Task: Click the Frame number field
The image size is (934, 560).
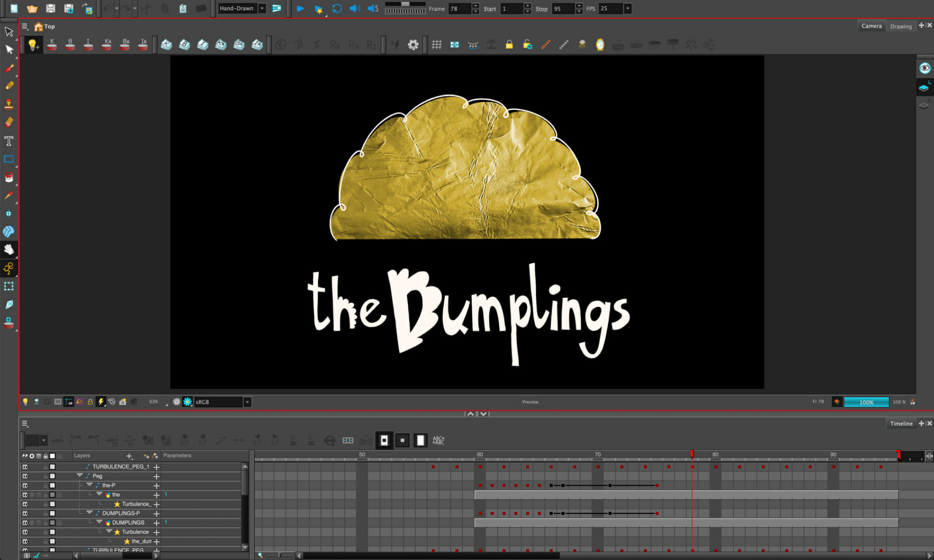Action: [460, 8]
